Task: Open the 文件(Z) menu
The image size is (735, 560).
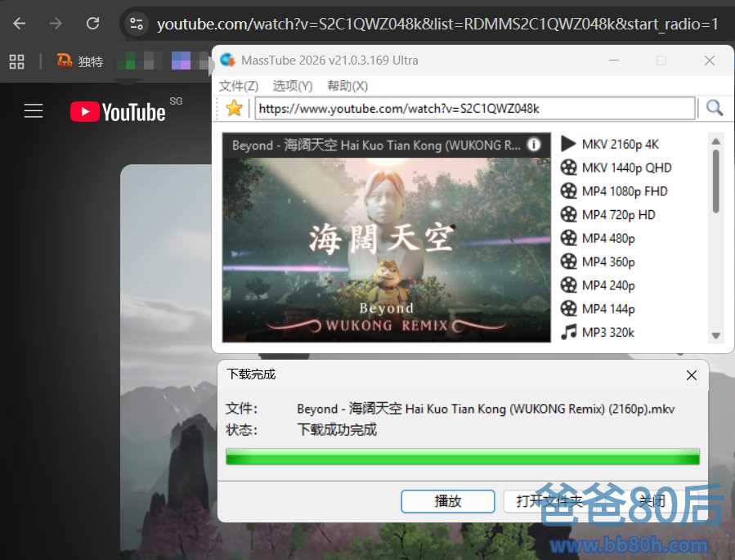Action: (x=239, y=86)
